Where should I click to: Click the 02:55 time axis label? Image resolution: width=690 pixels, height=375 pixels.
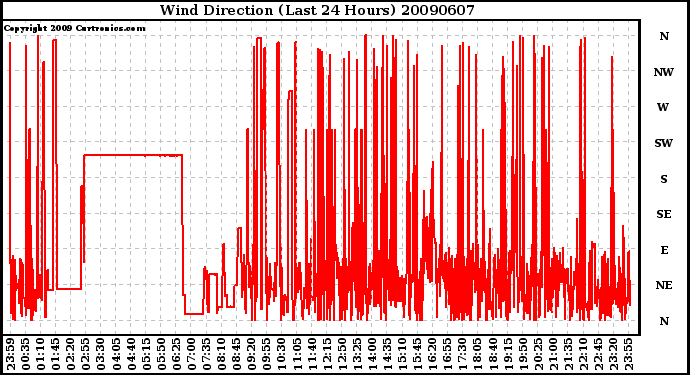[x=86, y=354]
